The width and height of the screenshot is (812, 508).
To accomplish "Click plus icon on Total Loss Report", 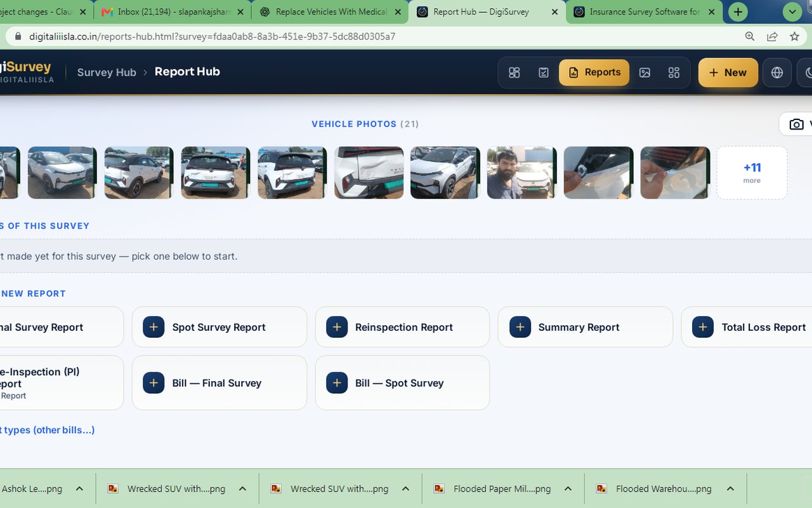I will [703, 327].
